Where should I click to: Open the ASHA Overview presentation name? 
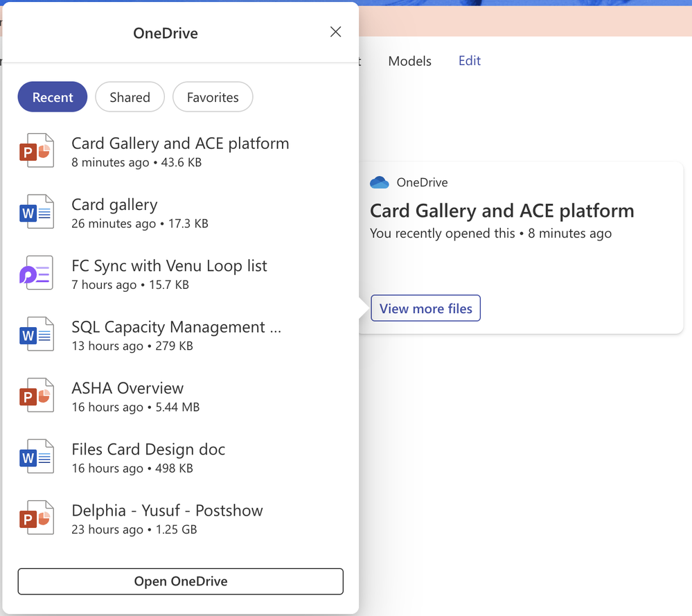click(x=127, y=388)
